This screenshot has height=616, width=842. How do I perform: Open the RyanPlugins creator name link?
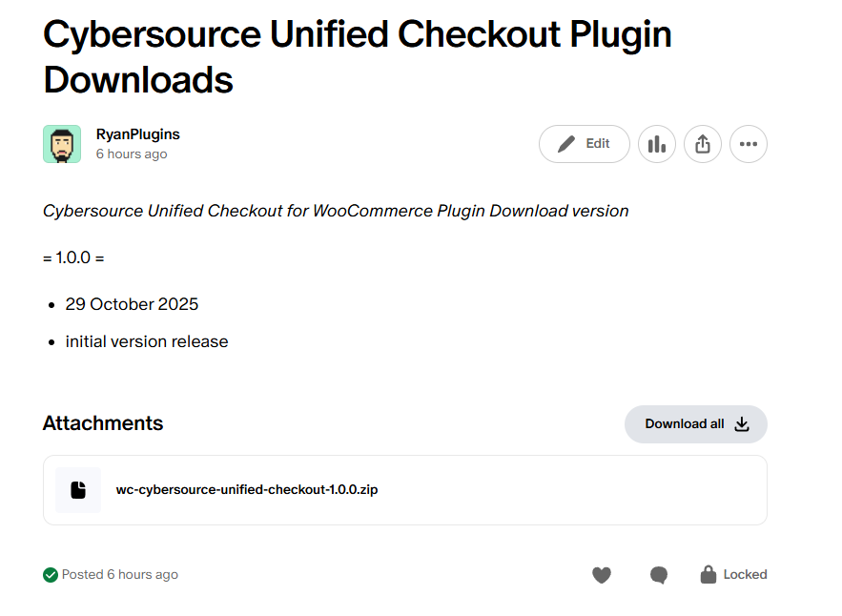(x=137, y=134)
